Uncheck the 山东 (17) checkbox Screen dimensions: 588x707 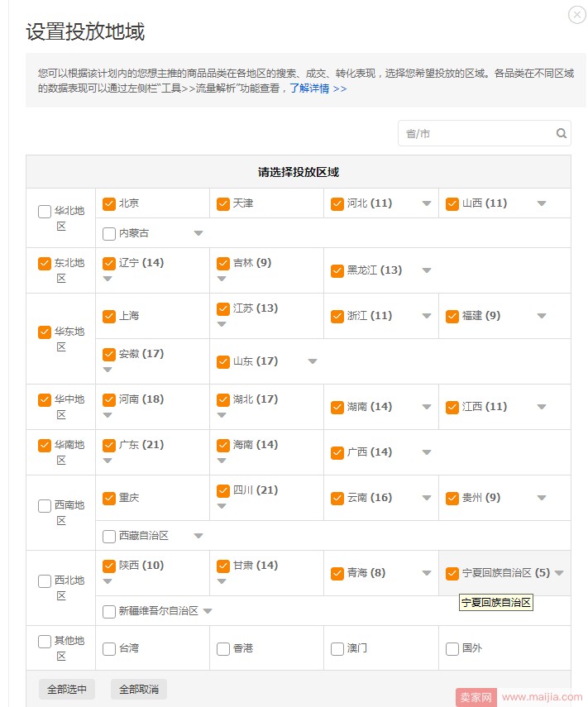tap(223, 361)
